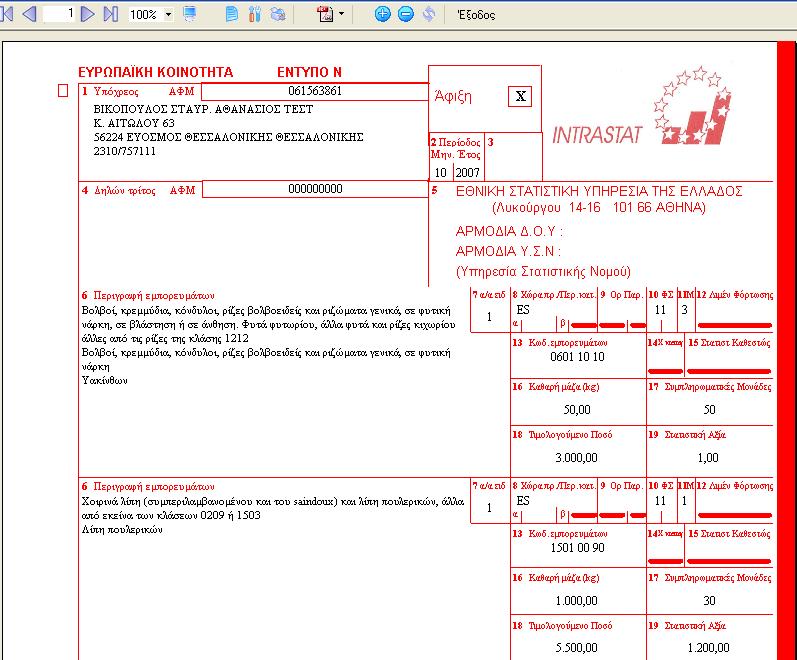
Task: Open the 100% zoom level dropdown
Action: pos(169,15)
